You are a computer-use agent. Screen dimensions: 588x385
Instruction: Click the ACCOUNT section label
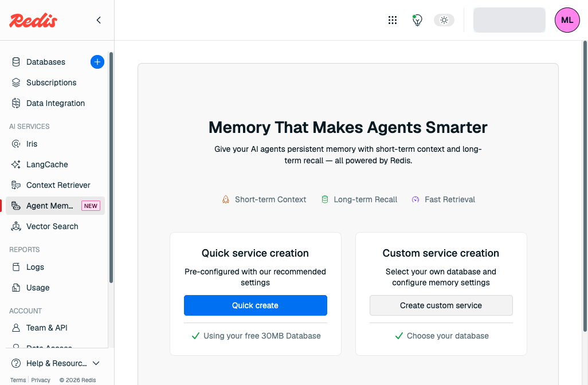pos(25,311)
